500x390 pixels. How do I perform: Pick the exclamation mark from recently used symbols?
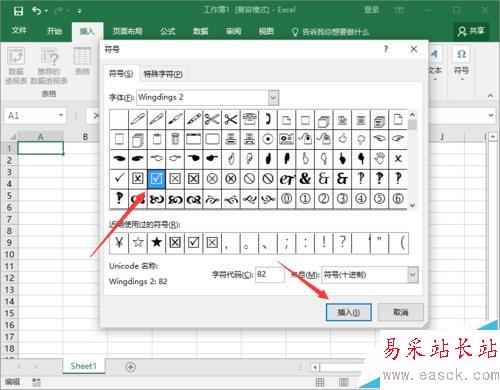pos(324,243)
